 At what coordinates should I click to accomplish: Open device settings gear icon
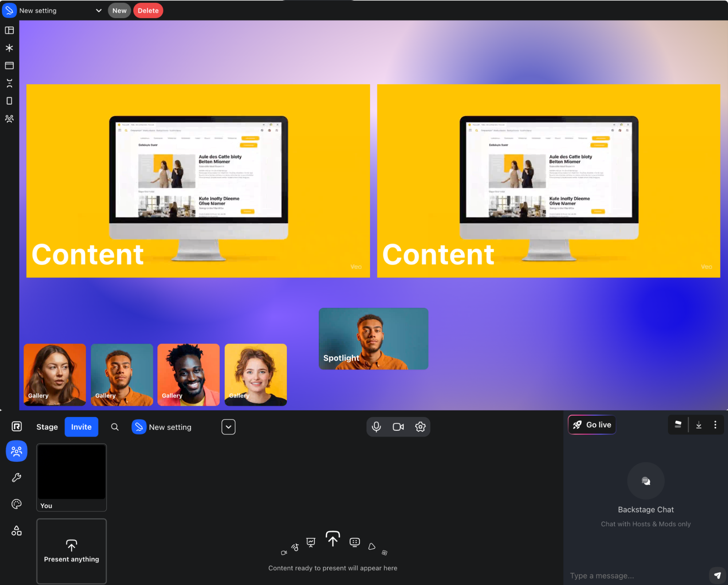tap(420, 427)
